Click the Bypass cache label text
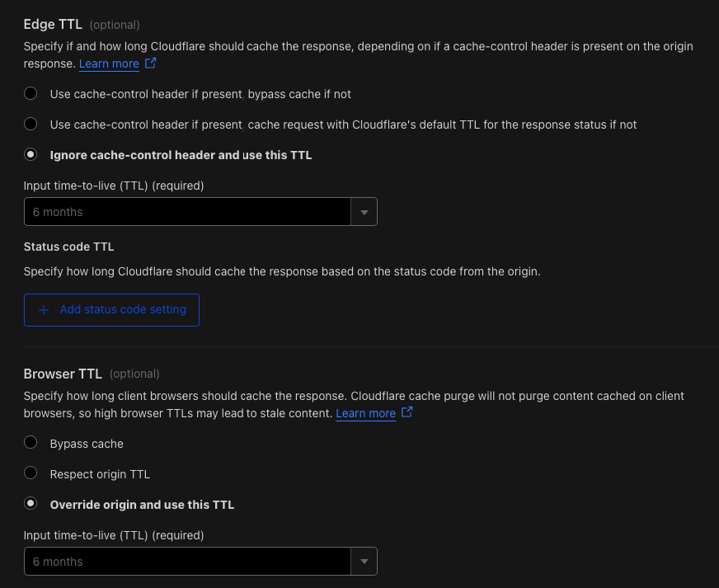The width and height of the screenshot is (719, 588). (x=87, y=444)
